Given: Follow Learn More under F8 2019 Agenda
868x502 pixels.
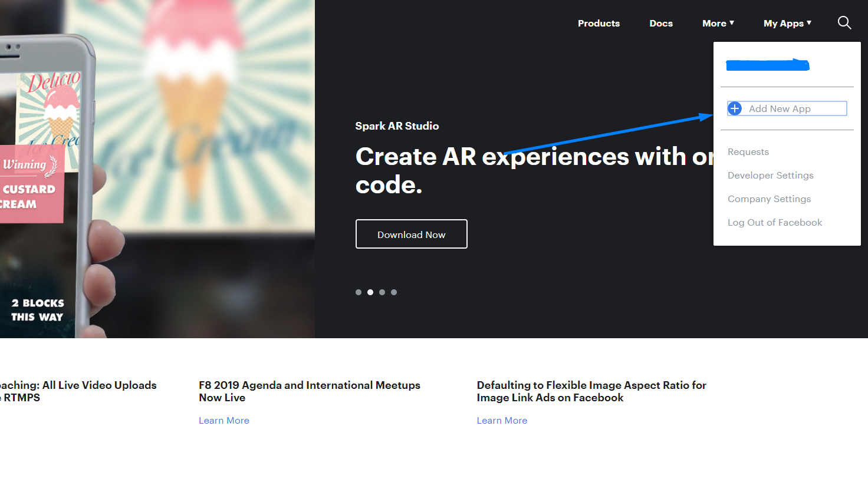Looking at the screenshot, I should click(224, 421).
